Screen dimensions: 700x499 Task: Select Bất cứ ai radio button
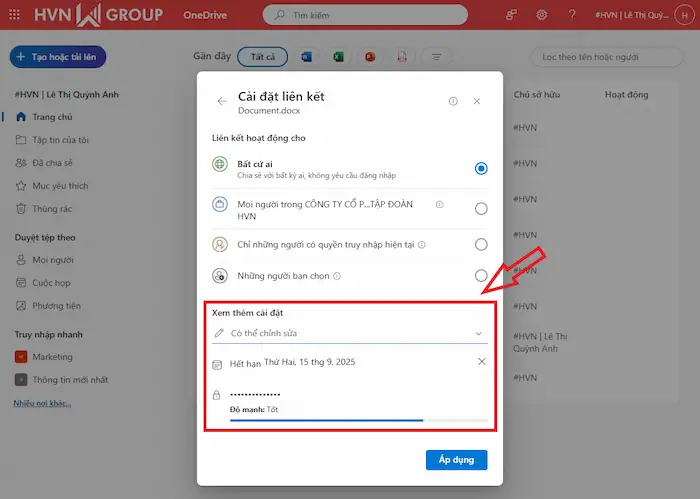481,168
